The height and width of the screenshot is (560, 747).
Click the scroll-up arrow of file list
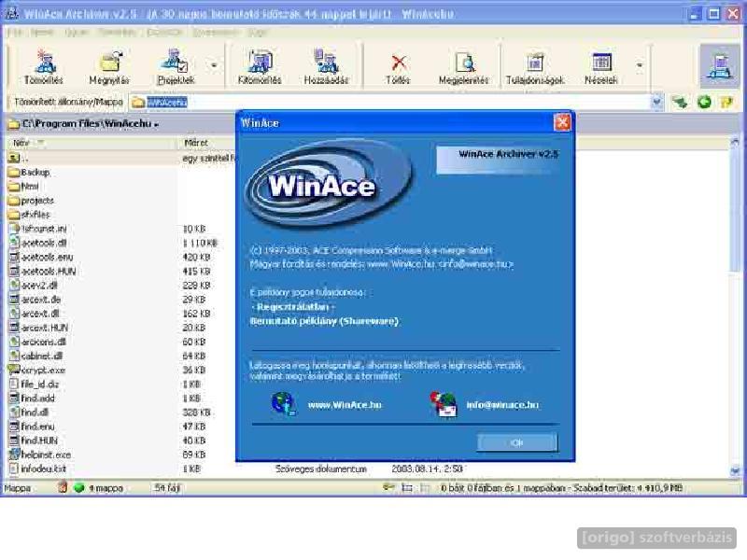pyautogui.click(x=734, y=143)
